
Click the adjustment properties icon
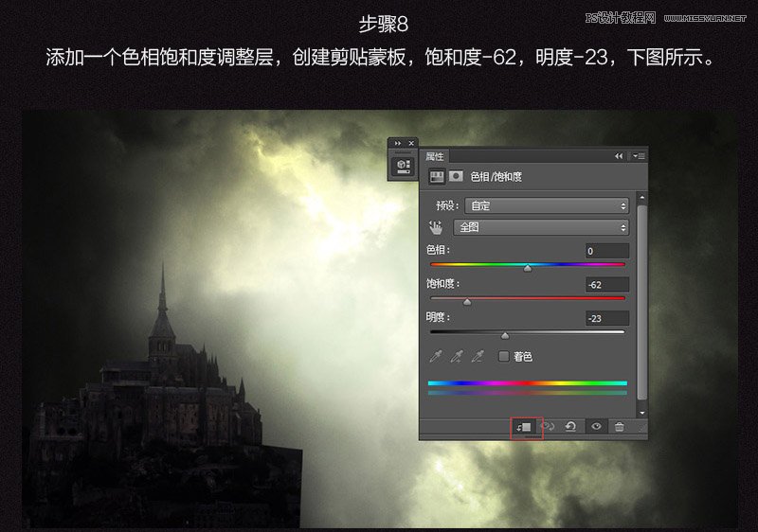pos(437,177)
